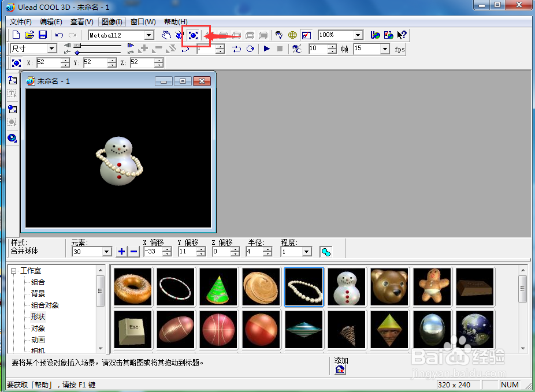
Task: Open the Ulead website icon
Action: click(376, 35)
